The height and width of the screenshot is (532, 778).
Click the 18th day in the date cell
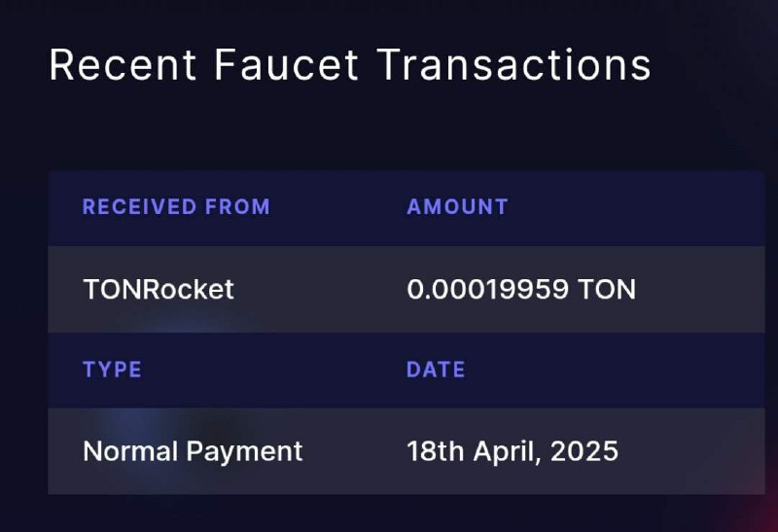pyautogui.click(x=436, y=451)
